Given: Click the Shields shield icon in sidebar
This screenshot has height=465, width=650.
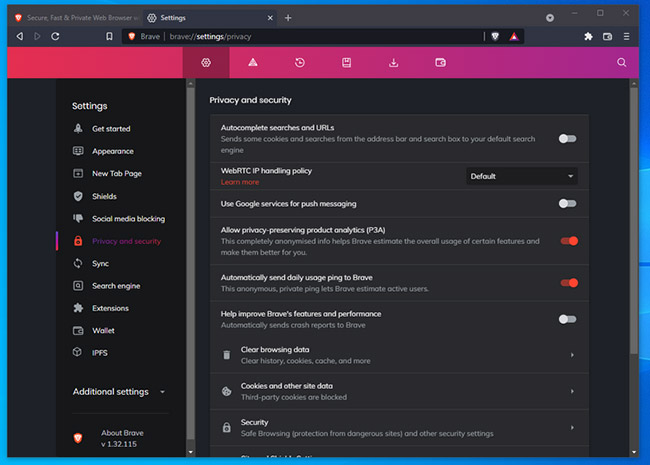Looking at the screenshot, I should (x=78, y=196).
